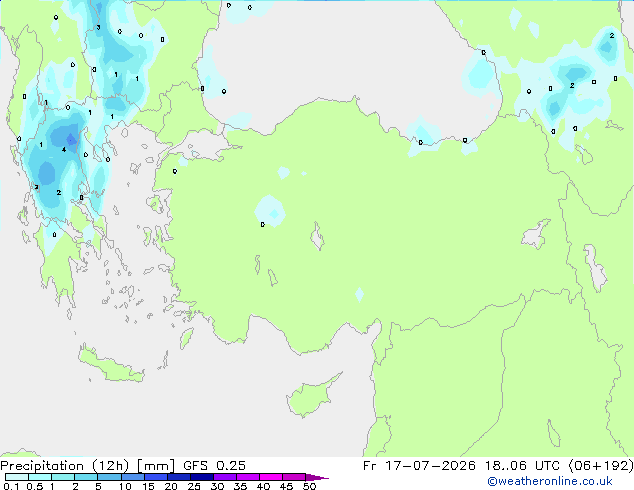Click the legend value label '50'
Viewport: 634px width, 490px height.
tap(309, 486)
